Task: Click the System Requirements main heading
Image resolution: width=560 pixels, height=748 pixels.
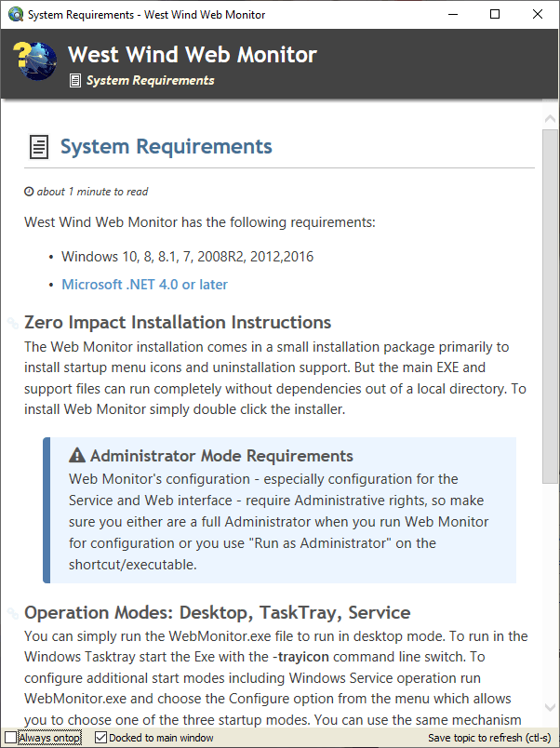Action: tap(166, 146)
